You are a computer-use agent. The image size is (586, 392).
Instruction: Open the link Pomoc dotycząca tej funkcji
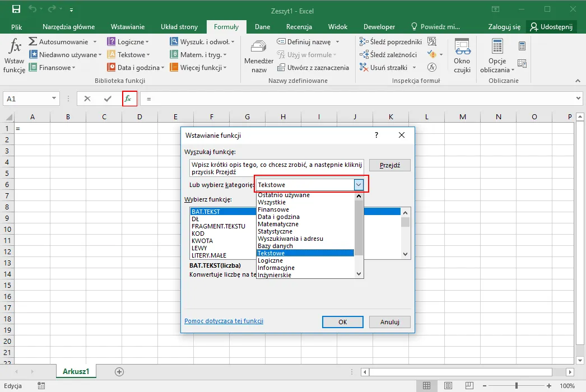coord(224,321)
